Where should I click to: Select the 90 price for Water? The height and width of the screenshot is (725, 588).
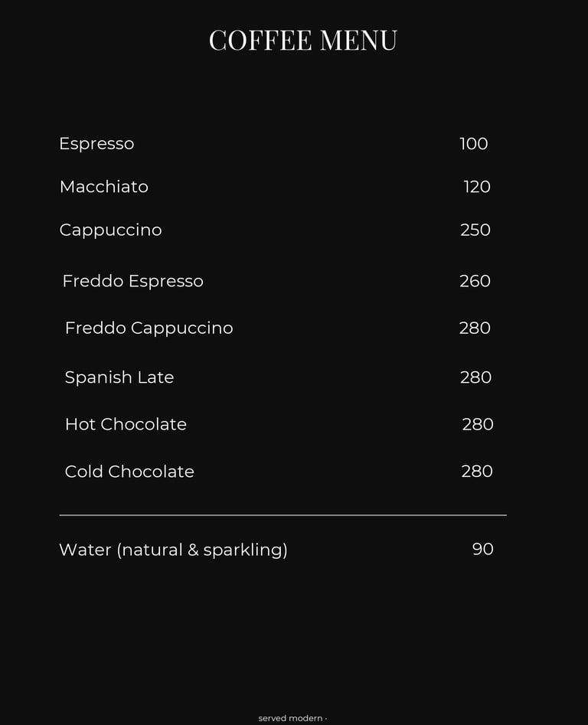482,549
